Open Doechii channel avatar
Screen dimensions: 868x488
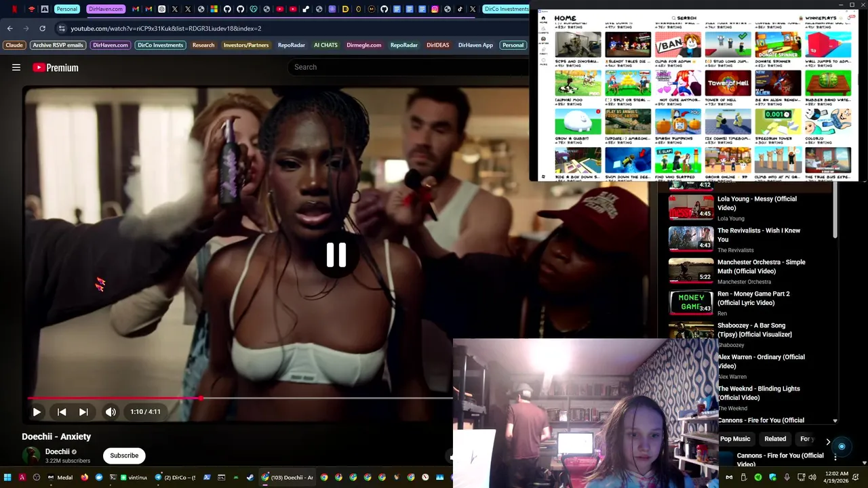(x=31, y=455)
